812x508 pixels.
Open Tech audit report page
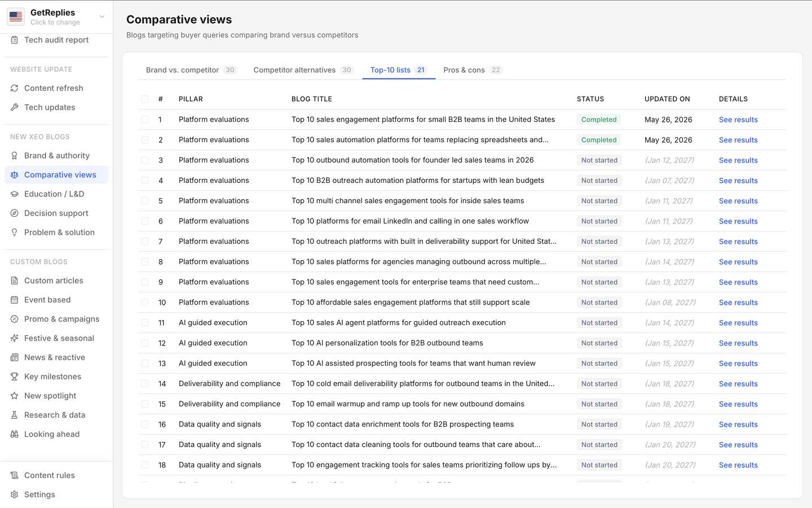pyautogui.click(x=56, y=40)
